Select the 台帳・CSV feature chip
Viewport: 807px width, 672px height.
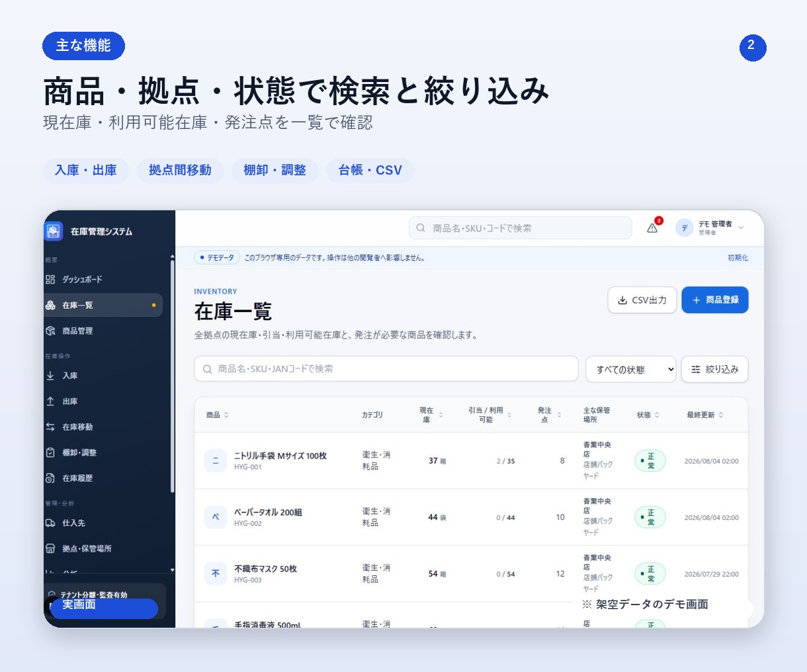pos(370,171)
